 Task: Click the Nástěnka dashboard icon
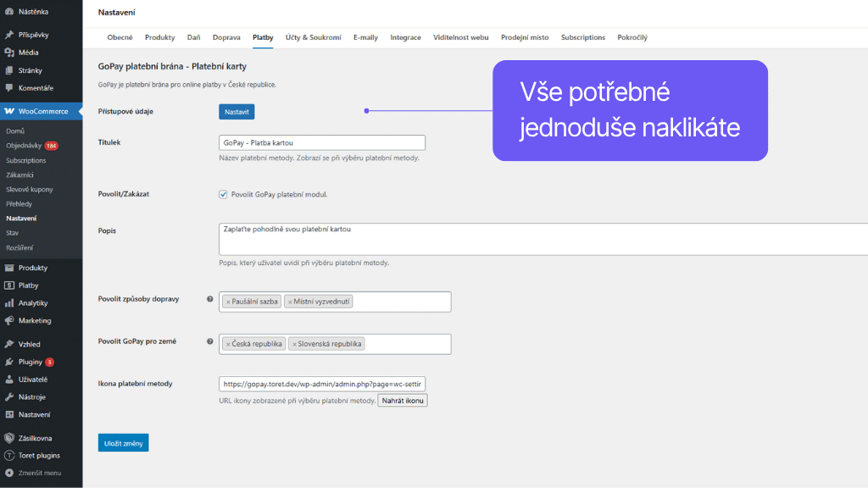tap(9, 12)
